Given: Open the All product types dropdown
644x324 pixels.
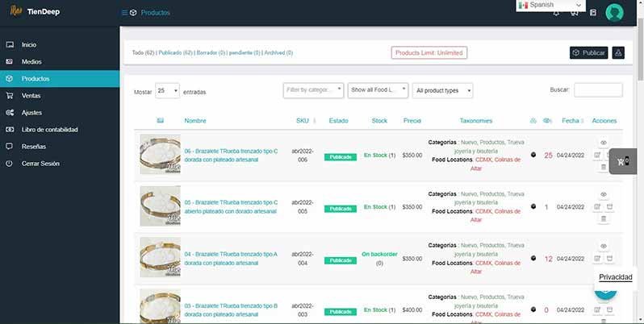Looking at the screenshot, I should click(441, 90).
